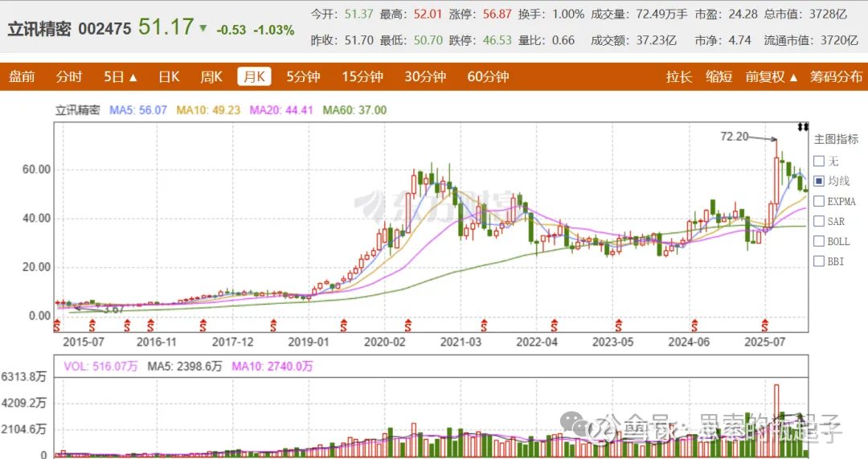Enable the SAR indicator checkbox
Image resolution: width=868 pixels, height=459 pixels.
(819, 222)
